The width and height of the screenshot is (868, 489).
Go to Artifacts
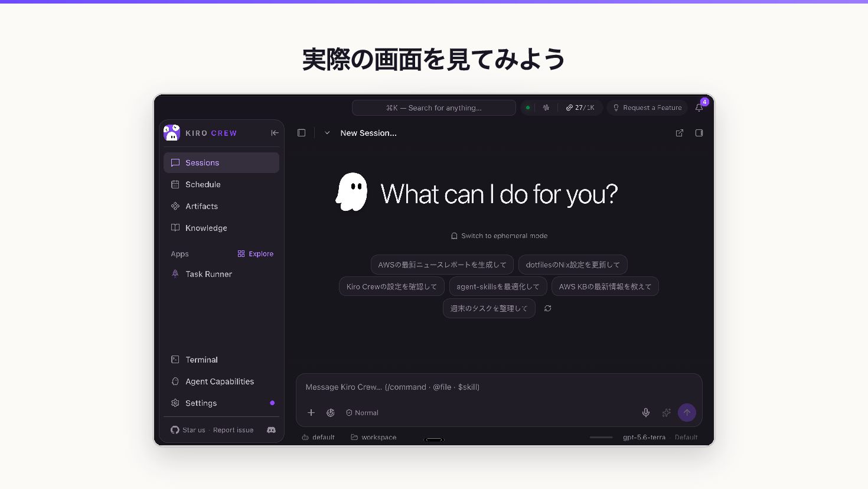tap(221, 206)
